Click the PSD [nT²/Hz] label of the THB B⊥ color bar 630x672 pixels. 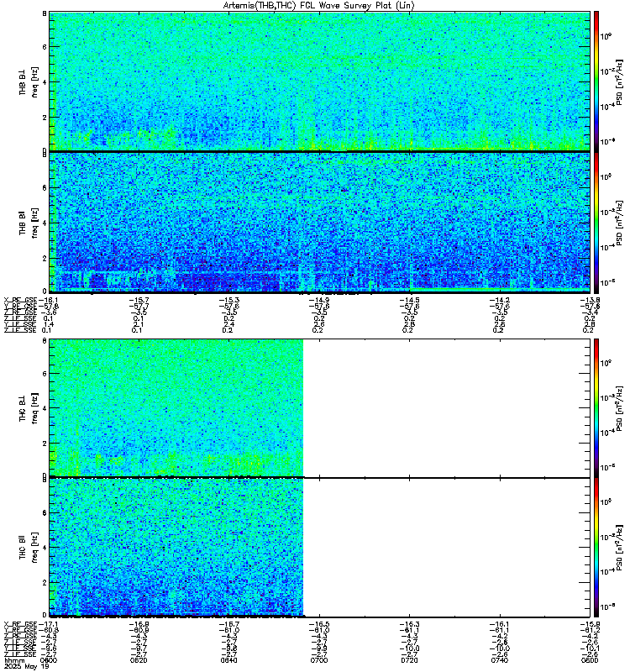[619, 81]
